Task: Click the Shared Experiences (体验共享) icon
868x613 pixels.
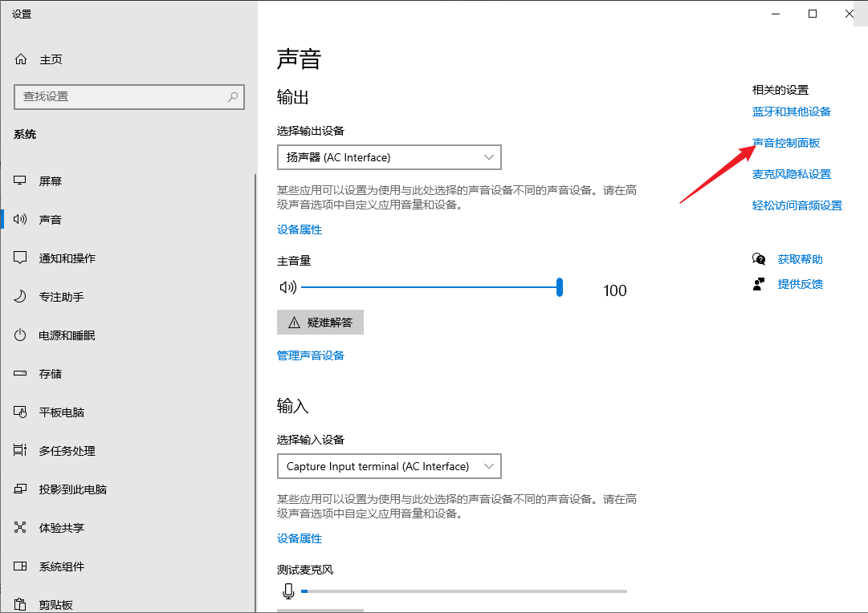Action: click(21, 528)
